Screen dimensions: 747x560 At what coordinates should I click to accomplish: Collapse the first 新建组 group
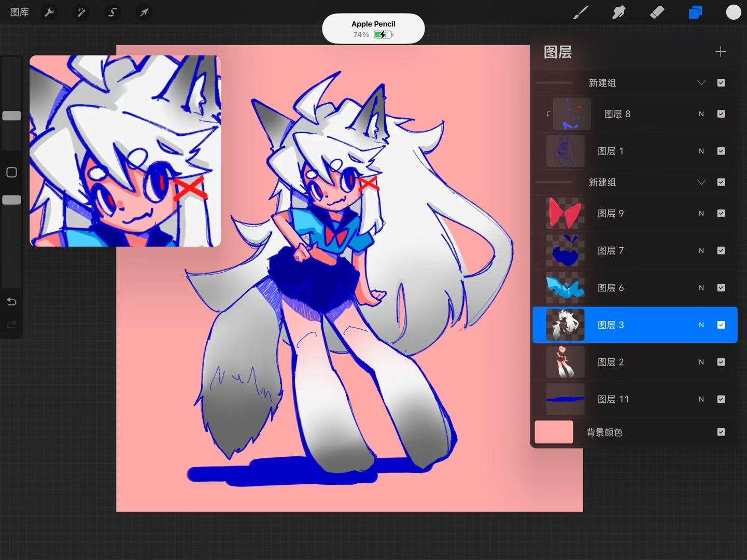click(x=701, y=83)
